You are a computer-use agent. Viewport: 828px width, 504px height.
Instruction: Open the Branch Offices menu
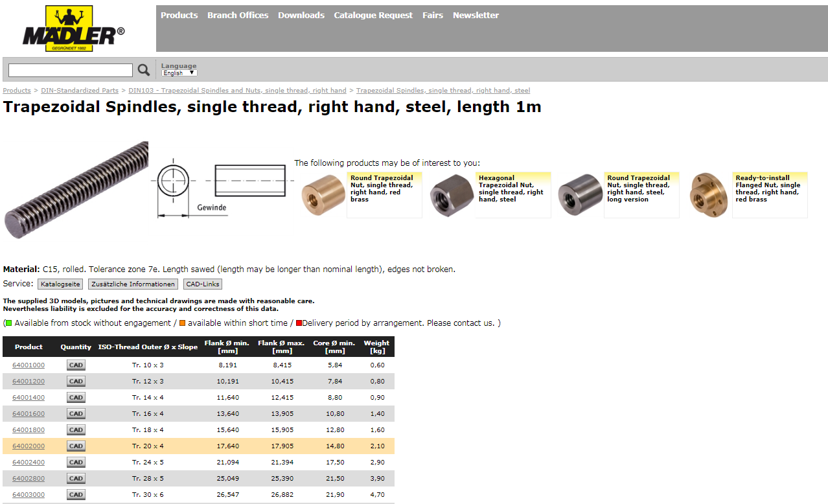pos(238,15)
